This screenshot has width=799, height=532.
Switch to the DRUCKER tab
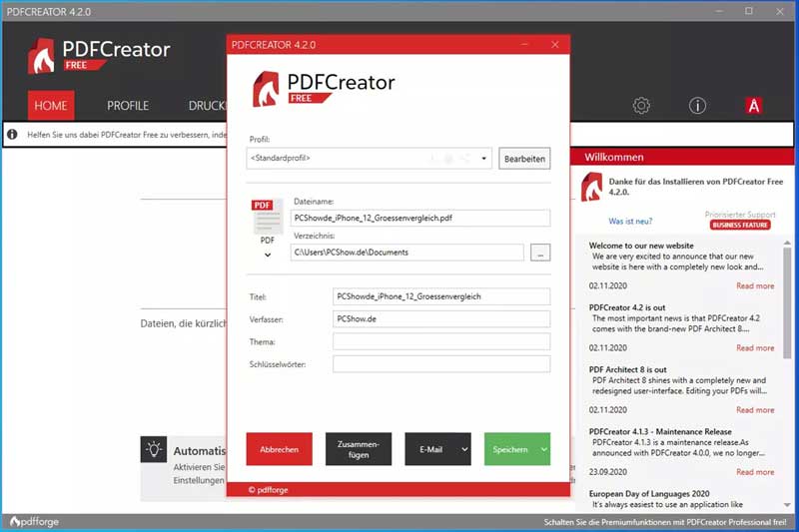pos(208,106)
